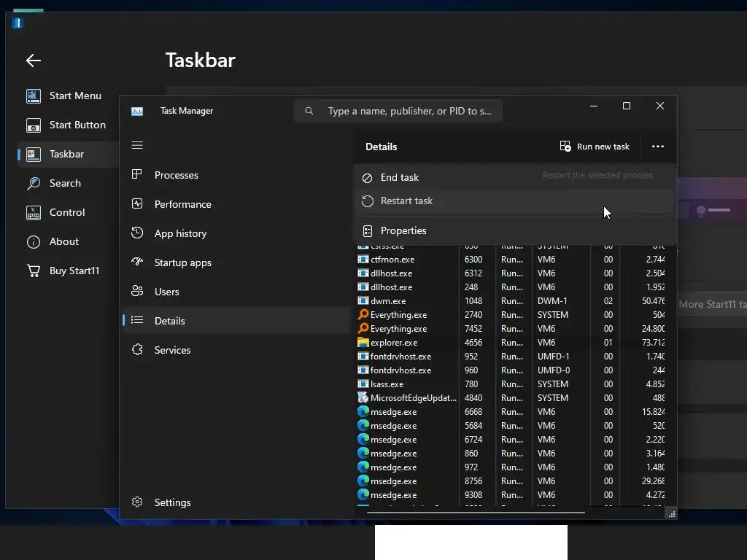The width and height of the screenshot is (747, 560).
Task: Select the dwm.exe process row
Action: 511,301
